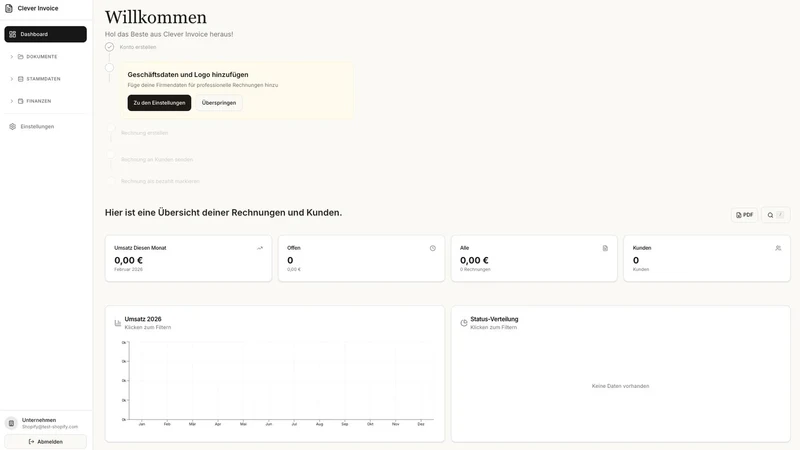Click 'Geschäftsdaten und Logo hinzufügen' heading

pyautogui.click(x=188, y=74)
